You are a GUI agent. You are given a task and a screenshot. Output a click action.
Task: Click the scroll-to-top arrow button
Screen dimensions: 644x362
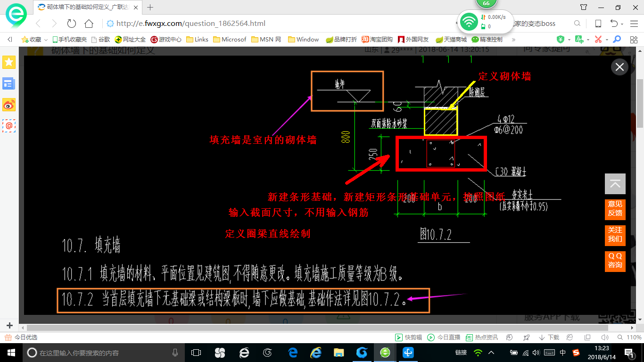(x=615, y=184)
